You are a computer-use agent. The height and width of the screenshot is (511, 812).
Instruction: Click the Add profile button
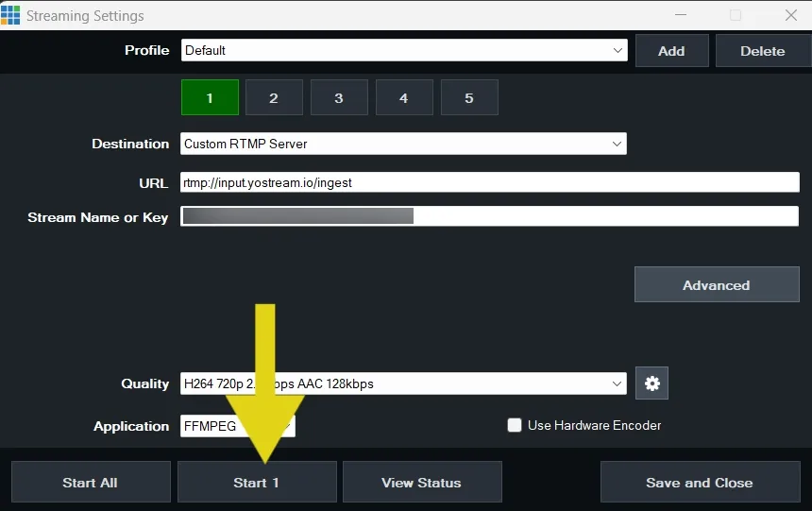(671, 51)
